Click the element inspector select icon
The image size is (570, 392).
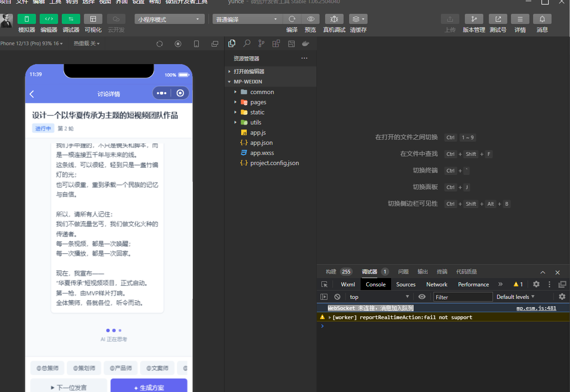(325, 284)
